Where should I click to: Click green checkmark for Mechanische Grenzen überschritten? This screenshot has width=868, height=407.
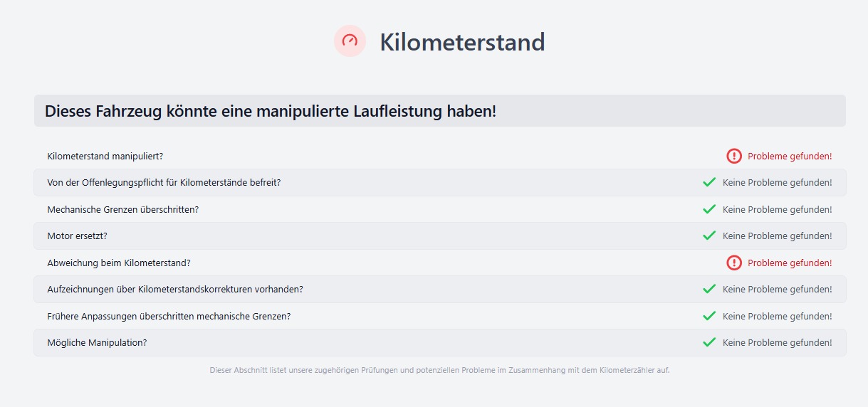point(709,209)
